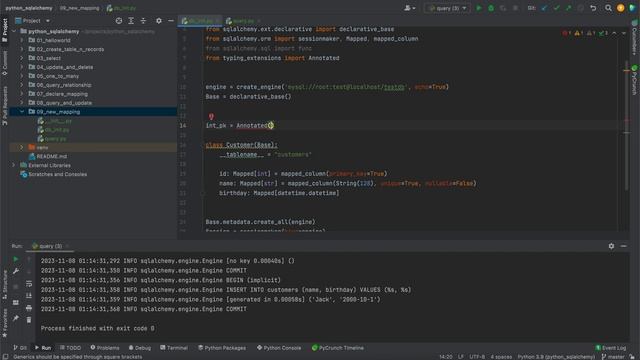640x360 pixels.
Task: Open the user account icon in toolbar
Action: click(x=409, y=8)
